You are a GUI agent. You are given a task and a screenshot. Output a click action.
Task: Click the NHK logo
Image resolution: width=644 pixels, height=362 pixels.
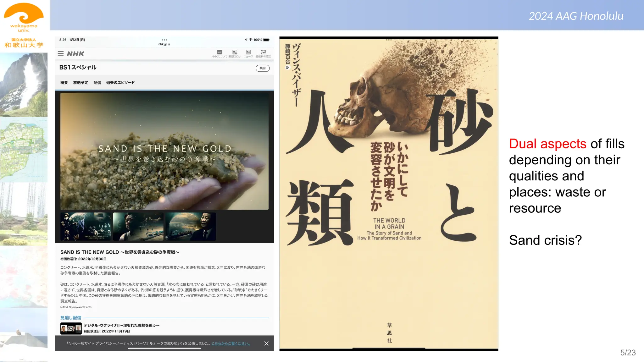point(75,54)
